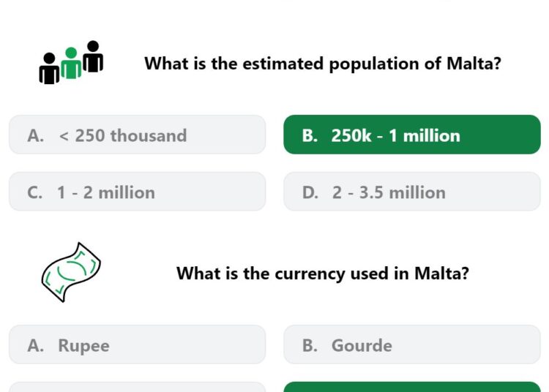Select the "1 - 2 million" answer
This screenshot has height=392, width=549.
(138, 192)
